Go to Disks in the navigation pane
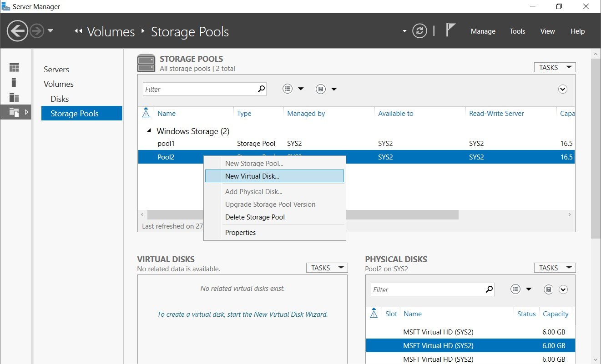The image size is (601, 364). [60, 99]
